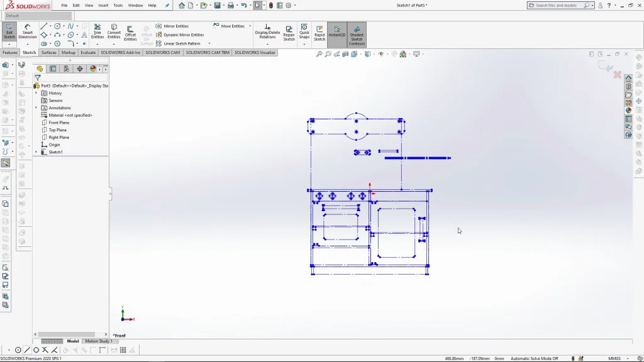The width and height of the screenshot is (644, 362).
Task: Select the Offset Entities tool
Action: pos(130,33)
